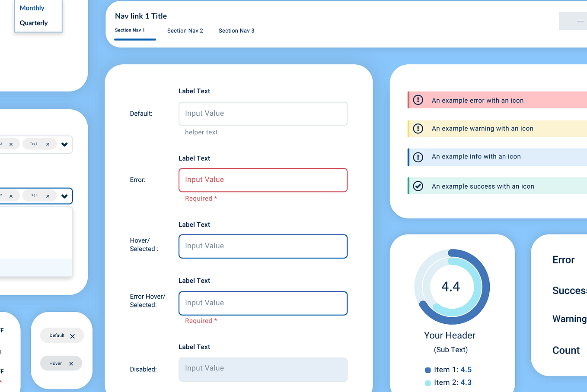The width and height of the screenshot is (587, 392).
Task: Remove the Tag 3 chip via its X icon
Action: point(48,144)
